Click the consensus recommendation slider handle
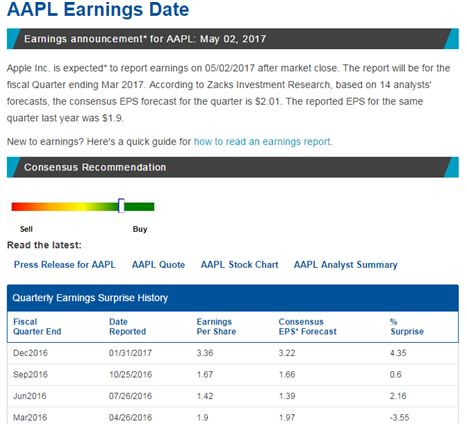This screenshot has width=467, height=426. point(121,206)
